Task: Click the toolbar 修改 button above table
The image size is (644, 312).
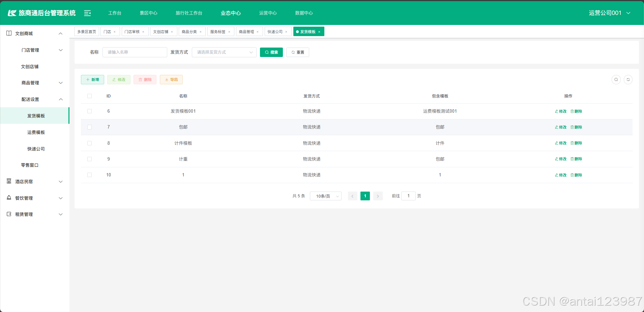Action: pos(119,80)
